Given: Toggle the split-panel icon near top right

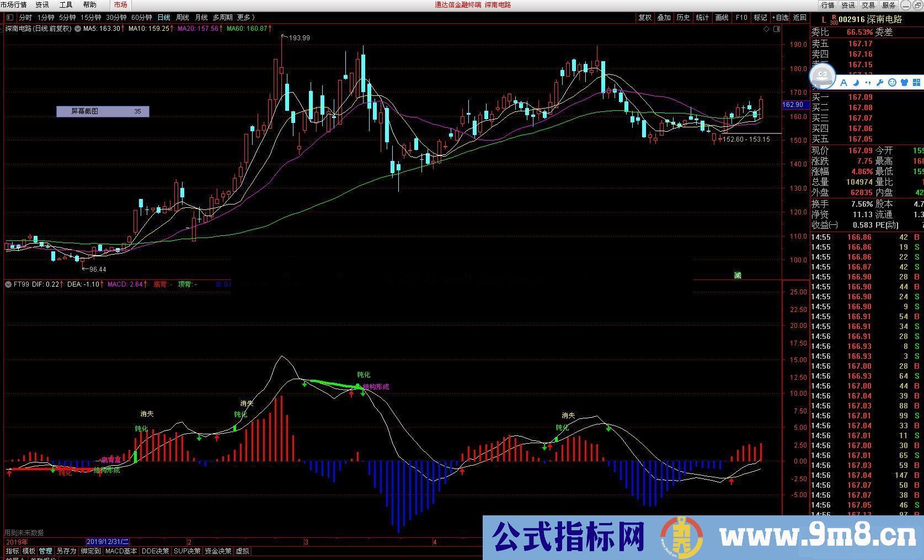Looking at the screenshot, I should (776, 29).
